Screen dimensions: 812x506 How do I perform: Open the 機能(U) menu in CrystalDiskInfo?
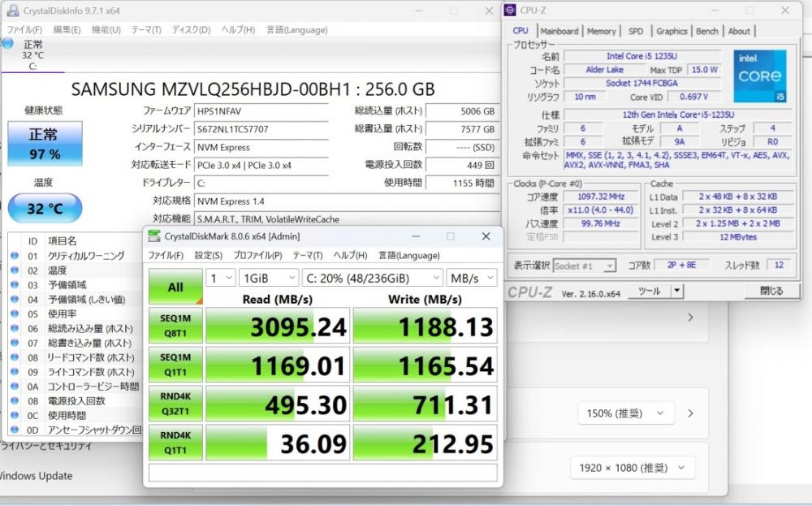pyautogui.click(x=106, y=30)
